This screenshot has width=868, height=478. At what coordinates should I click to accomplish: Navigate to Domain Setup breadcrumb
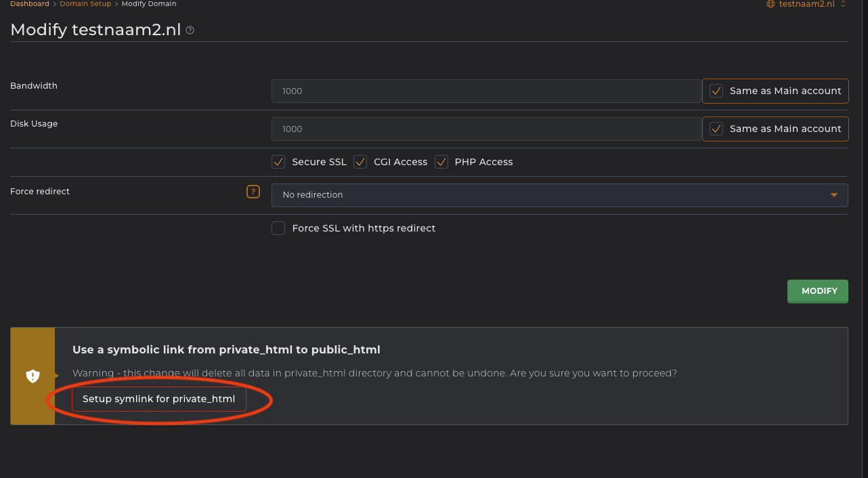coord(85,4)
